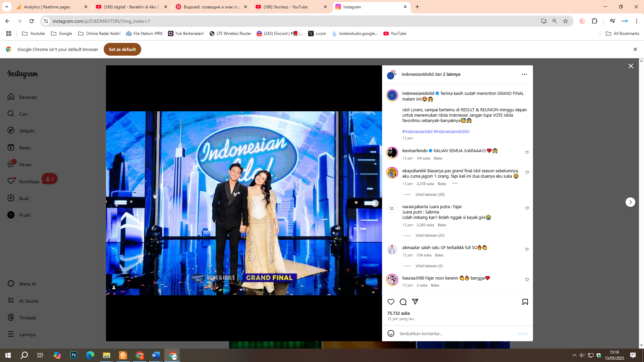Open Notifikasi in the sidebar
644x362 pixels.
pos(23,181)
